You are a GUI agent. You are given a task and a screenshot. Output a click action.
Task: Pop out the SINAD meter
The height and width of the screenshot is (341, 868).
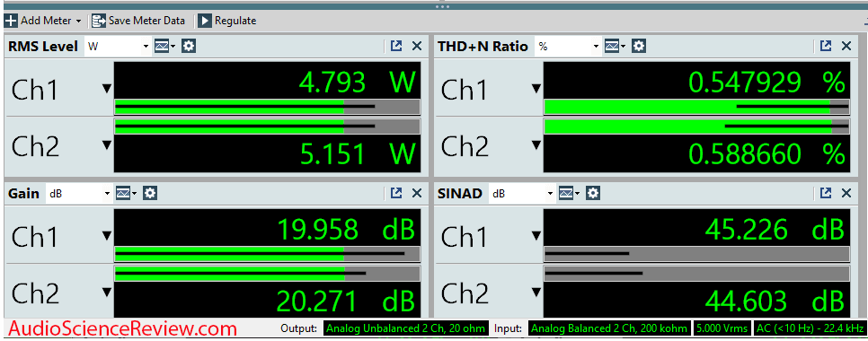(x=826, y=193)
